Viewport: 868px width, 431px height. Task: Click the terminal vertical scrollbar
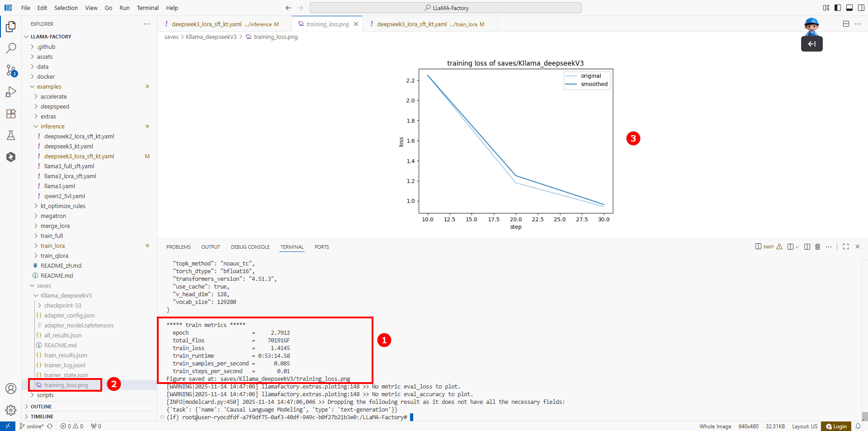click(x=864, y=416)
